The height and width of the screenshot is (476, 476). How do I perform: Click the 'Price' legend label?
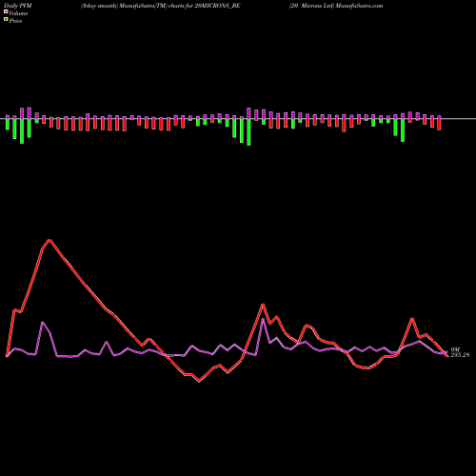pos(15,21)
